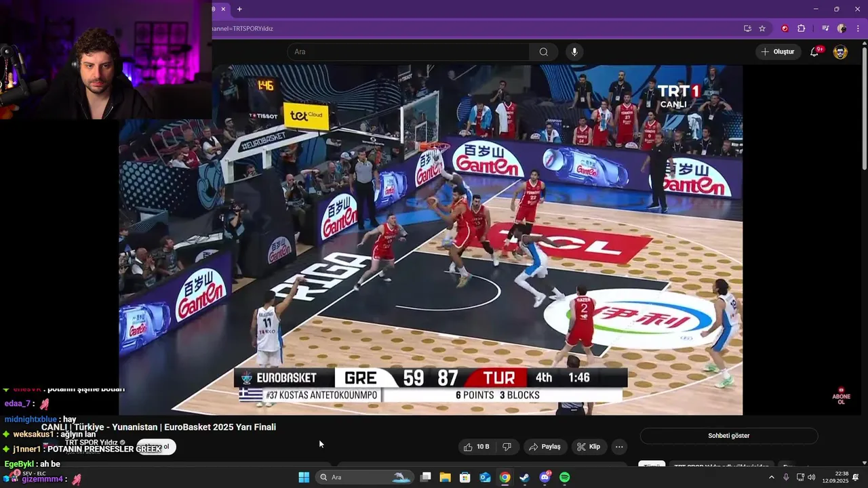Click system tray microphone icon
Viewport: 868px width, 488px height.
[786, 477]
